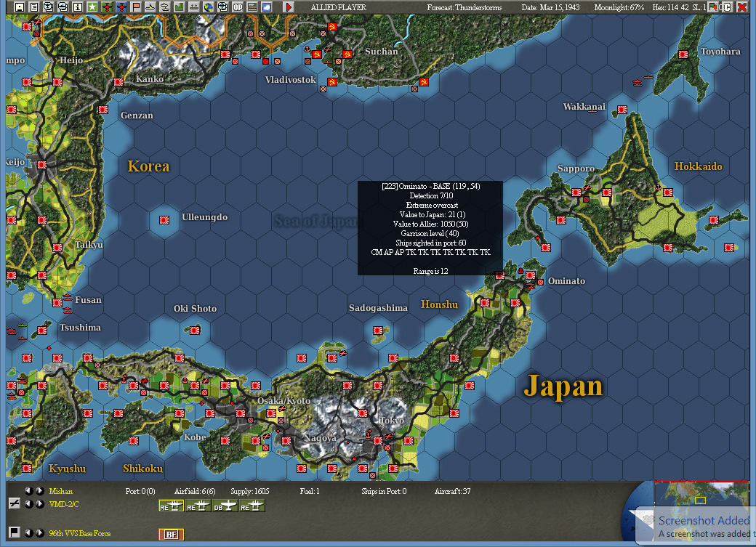Click the orange flag toolbar icon
Image resolution: width=756 pixels, height=547 pixels.
(137, 7)
